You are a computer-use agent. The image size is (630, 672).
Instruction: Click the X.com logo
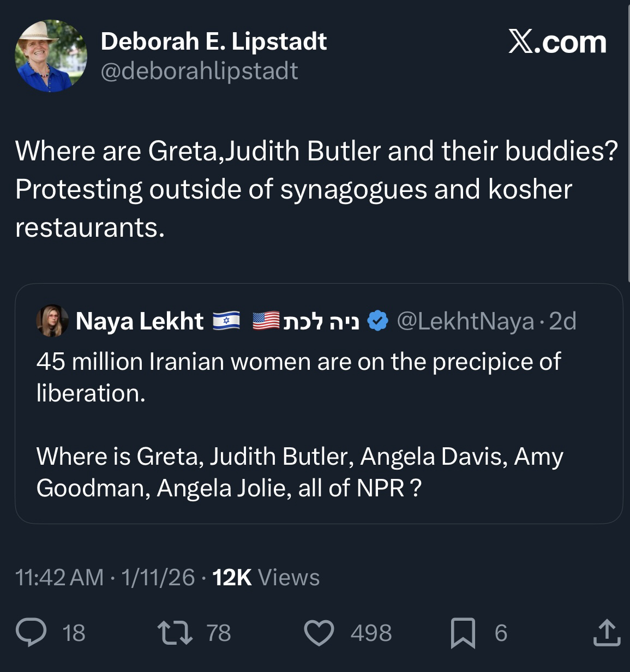557,42
